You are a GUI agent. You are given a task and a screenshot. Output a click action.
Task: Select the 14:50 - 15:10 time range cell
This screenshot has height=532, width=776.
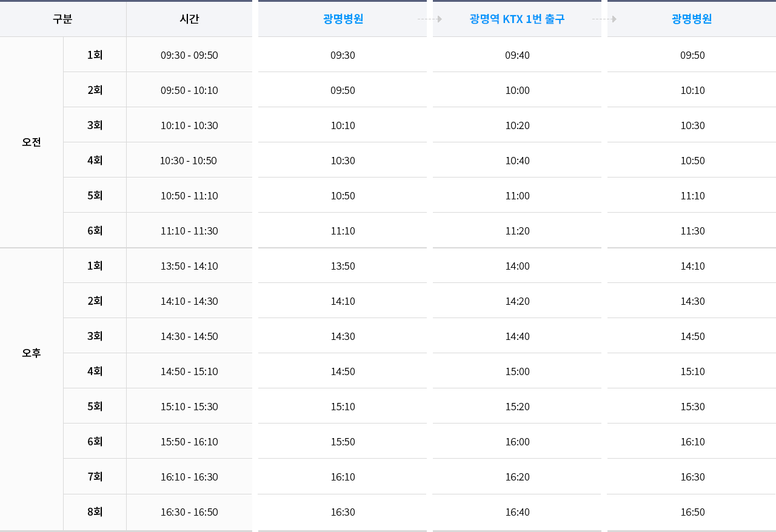point(189,371)
